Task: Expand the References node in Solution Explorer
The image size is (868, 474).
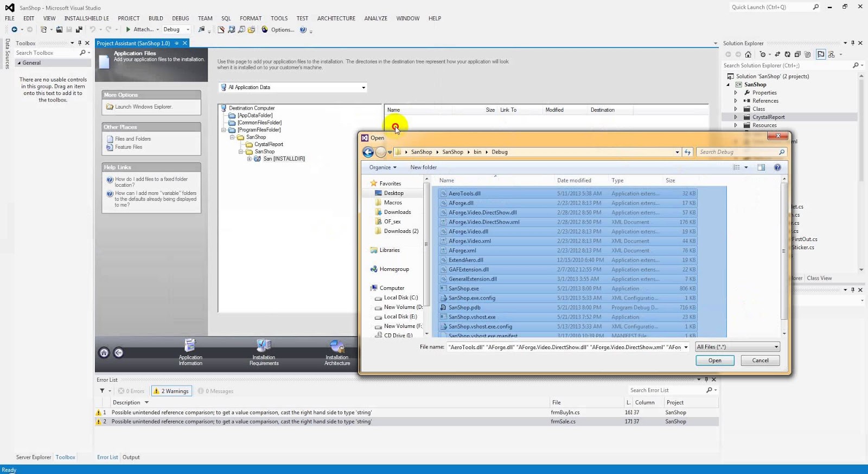Action: [x=736, y=101]
